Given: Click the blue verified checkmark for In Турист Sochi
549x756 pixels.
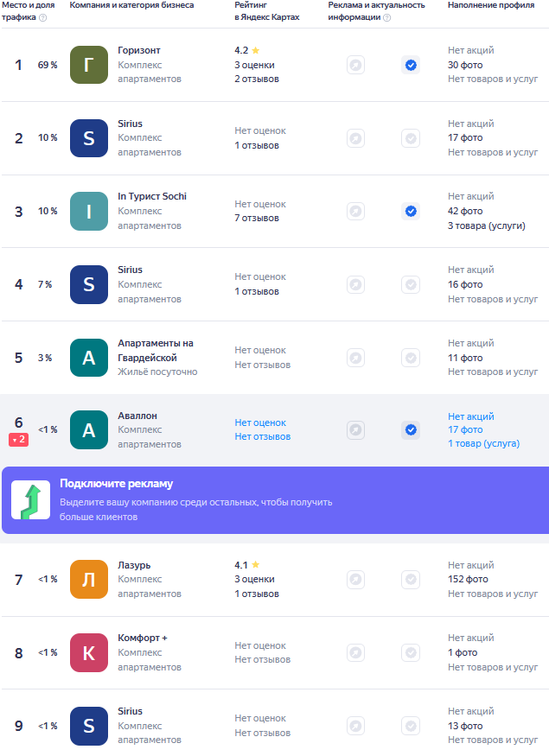Looking at the screenshot, I should [411, 211].
